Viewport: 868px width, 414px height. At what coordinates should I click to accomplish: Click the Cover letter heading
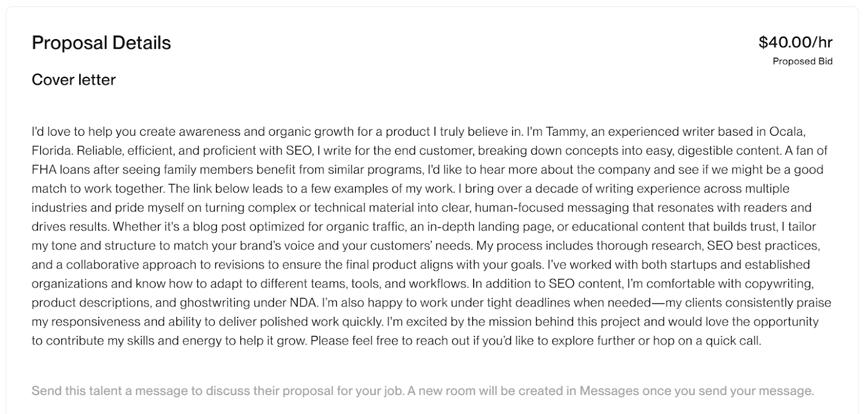click(x=74, y=80)
